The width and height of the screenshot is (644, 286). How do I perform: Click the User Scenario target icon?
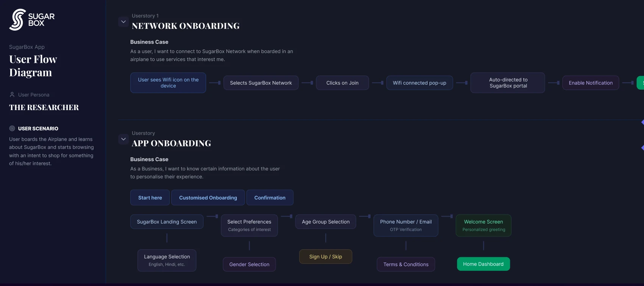tap(12, 129)
